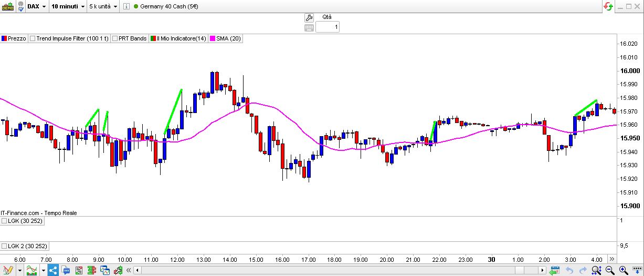Collapse the bottom toolbar with double chevron
The image size is (644, 276).
[128, 271]
